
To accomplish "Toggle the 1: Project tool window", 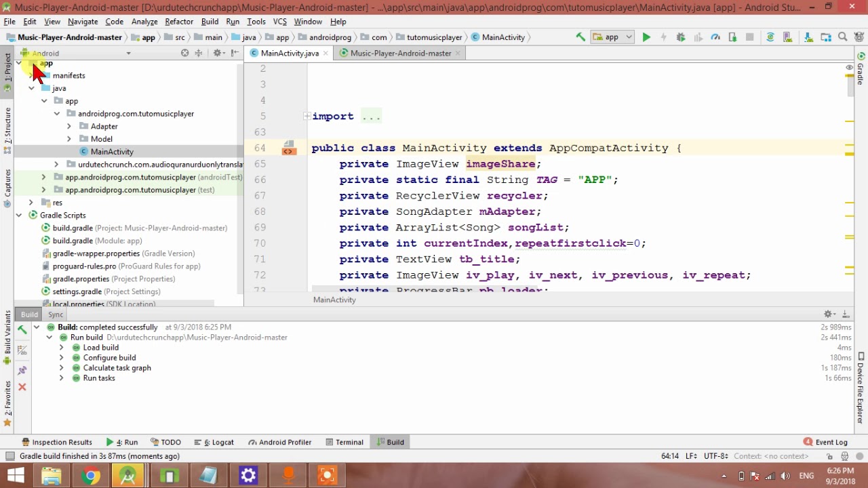I will (x=7, y=73).
